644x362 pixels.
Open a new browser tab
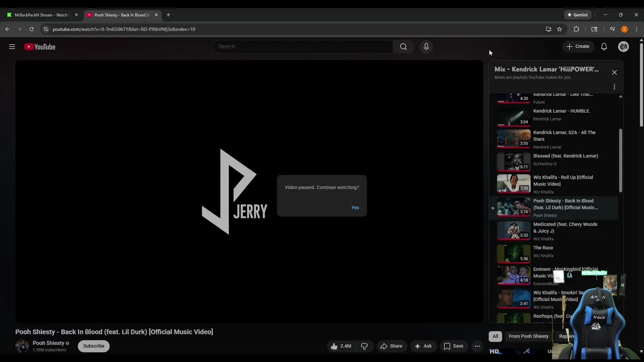tap(168, 15)
